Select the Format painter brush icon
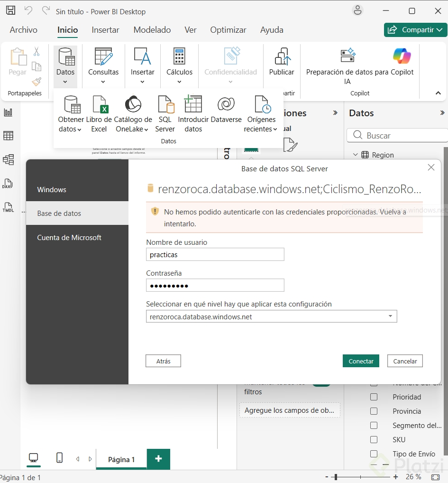This screenshot has width=448, height=483. pyautogui.click(x=37, y=82)
